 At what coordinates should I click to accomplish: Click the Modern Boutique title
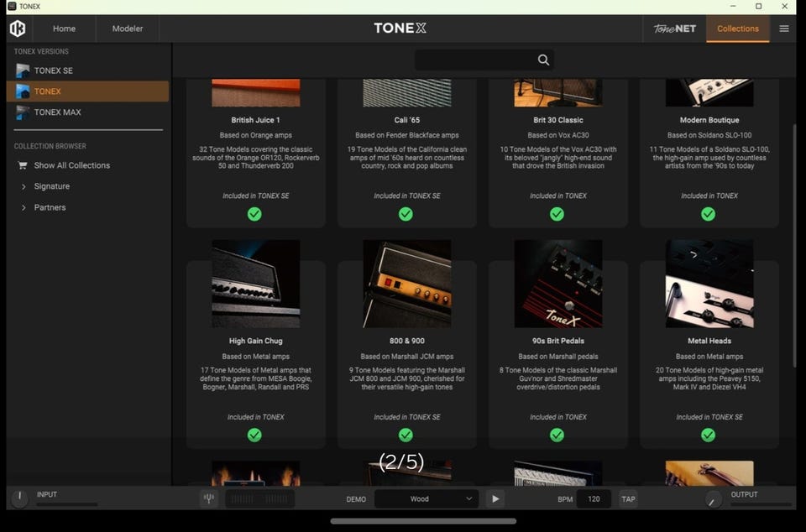tap(709, 120)
